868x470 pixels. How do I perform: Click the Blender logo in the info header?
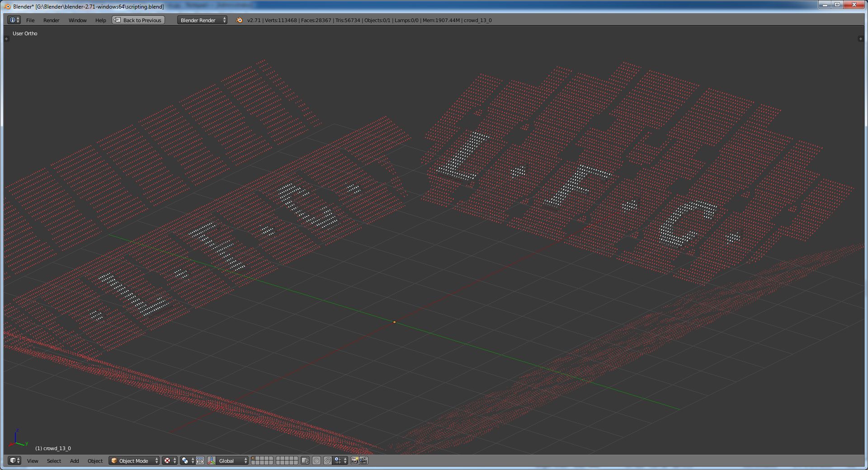coord(239,20)
